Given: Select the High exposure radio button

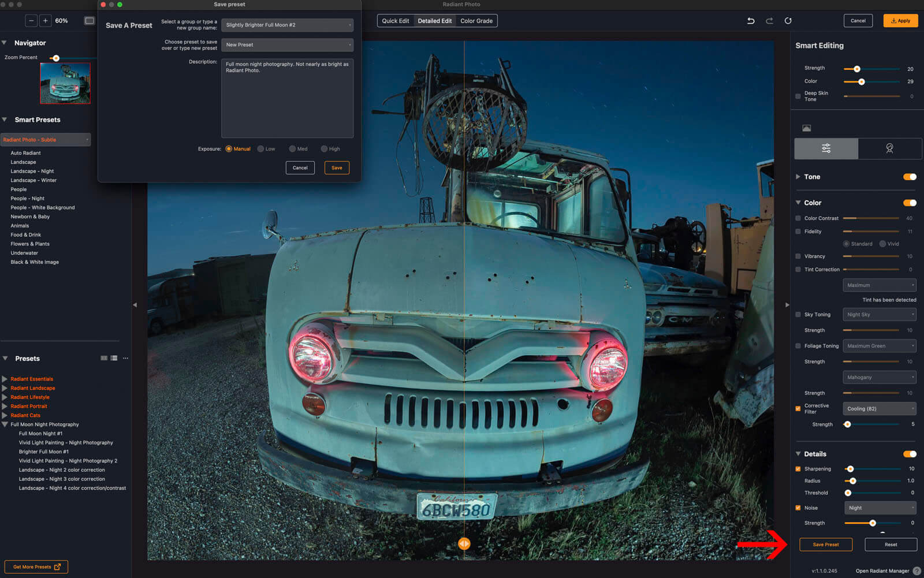Looking at the screenshot, I should coord(325,149).
